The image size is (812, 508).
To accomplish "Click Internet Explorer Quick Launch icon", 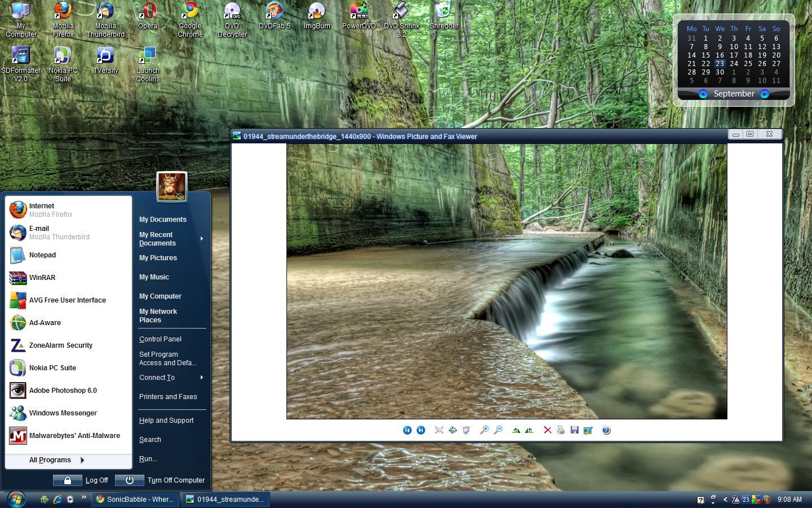I will pyautogui.click(x=57, y=500).
